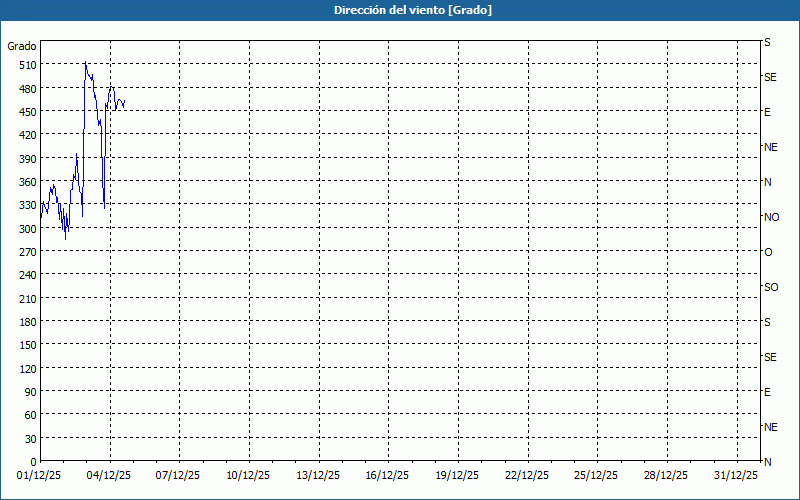This screenshot has height=500, width=800.
Task: Click the 150 degree axis label
Action: pyautogui.click(x=28, y=345)
